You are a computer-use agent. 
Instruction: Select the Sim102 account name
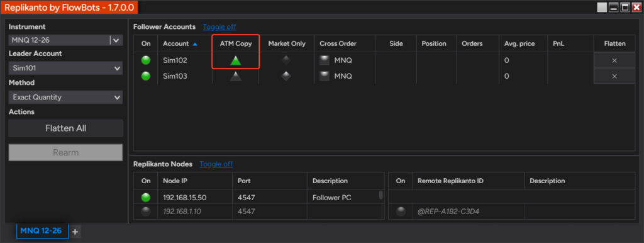(x=175, y=60)
